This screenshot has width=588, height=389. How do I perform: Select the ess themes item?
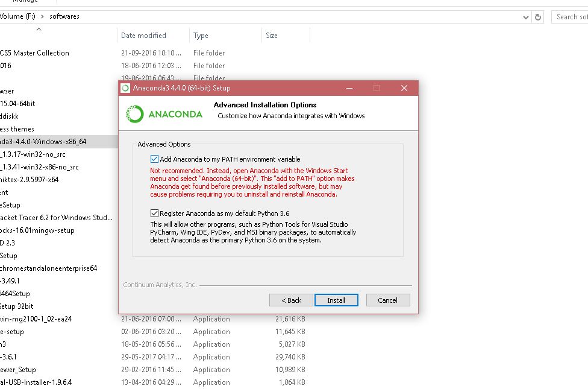(x=17, y=129)
